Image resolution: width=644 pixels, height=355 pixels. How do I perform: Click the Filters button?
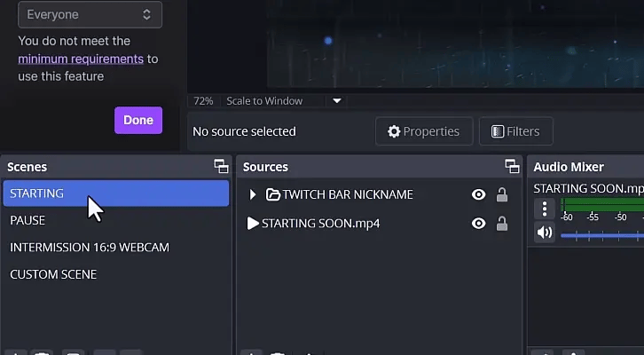click(x=516, y=131)
